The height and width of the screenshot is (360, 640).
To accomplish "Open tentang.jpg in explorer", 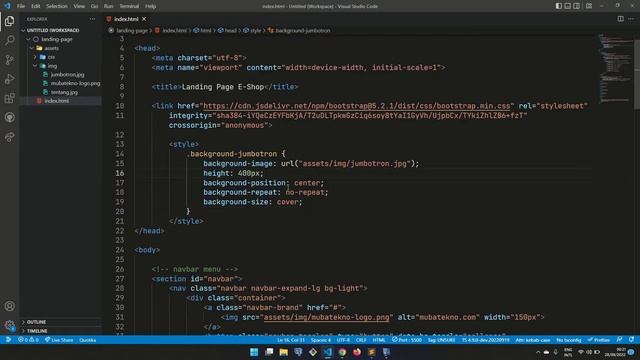I will (64, 92).
